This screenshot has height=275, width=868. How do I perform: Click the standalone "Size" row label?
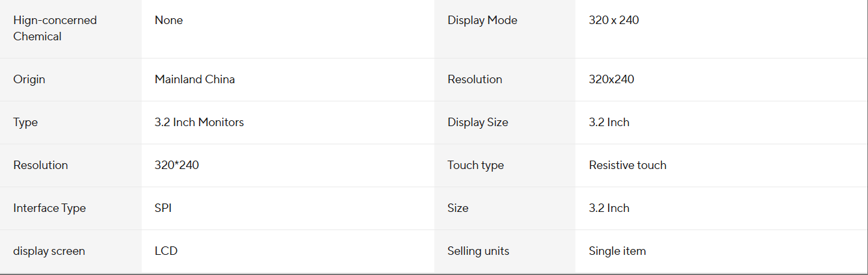458,208
